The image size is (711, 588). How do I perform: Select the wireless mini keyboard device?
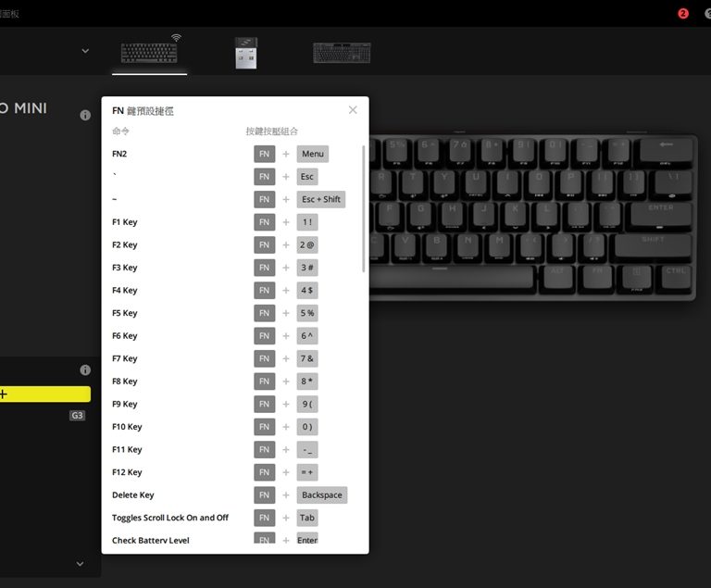tap(149, 52)
